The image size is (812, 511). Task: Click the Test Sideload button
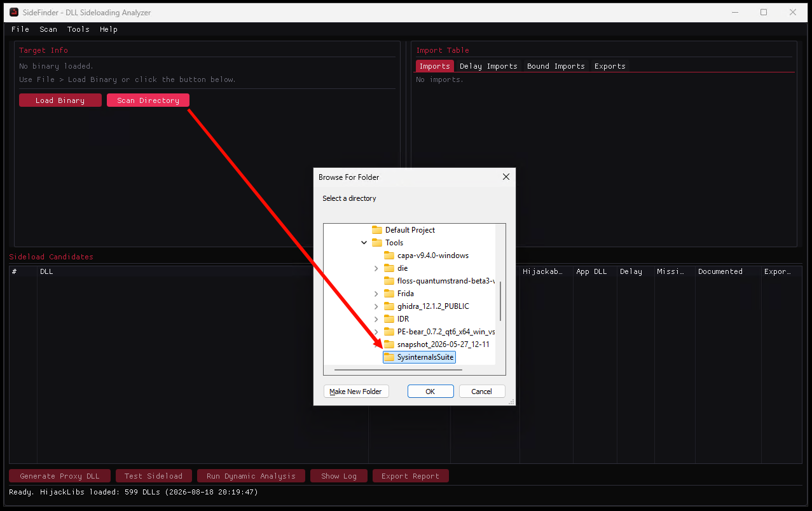coord(153,476)
